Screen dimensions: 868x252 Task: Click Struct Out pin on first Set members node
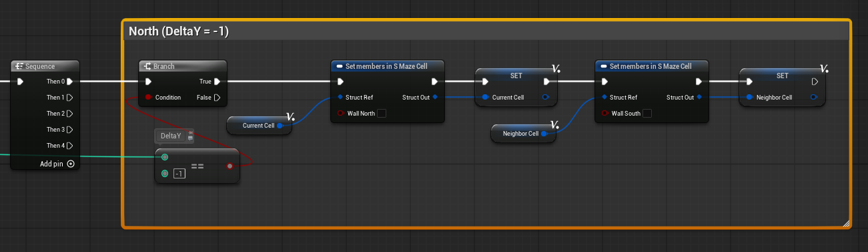click(x=436, y=98)
